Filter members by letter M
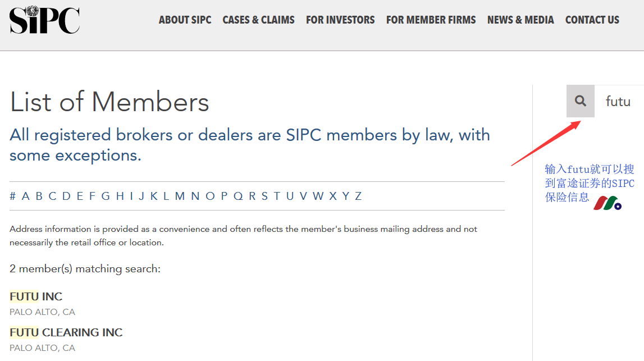The height and width of the screenshot is (361, 644). pyautogui.click(x=180, y=197)
